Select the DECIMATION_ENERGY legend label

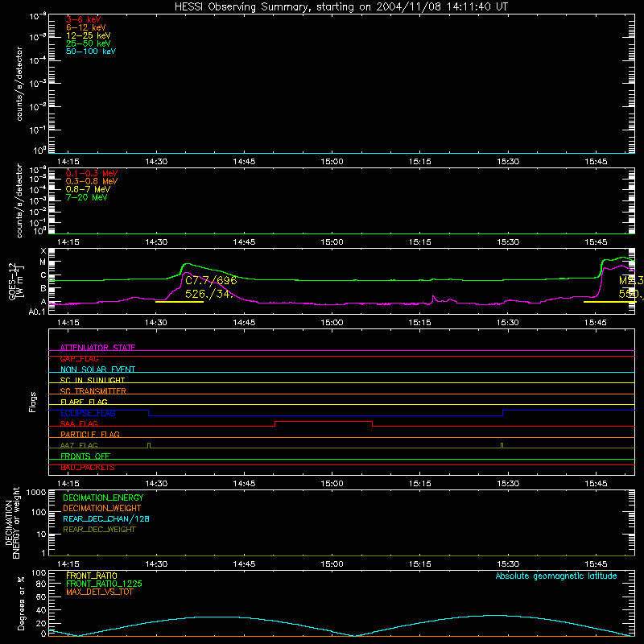point(103,497)
